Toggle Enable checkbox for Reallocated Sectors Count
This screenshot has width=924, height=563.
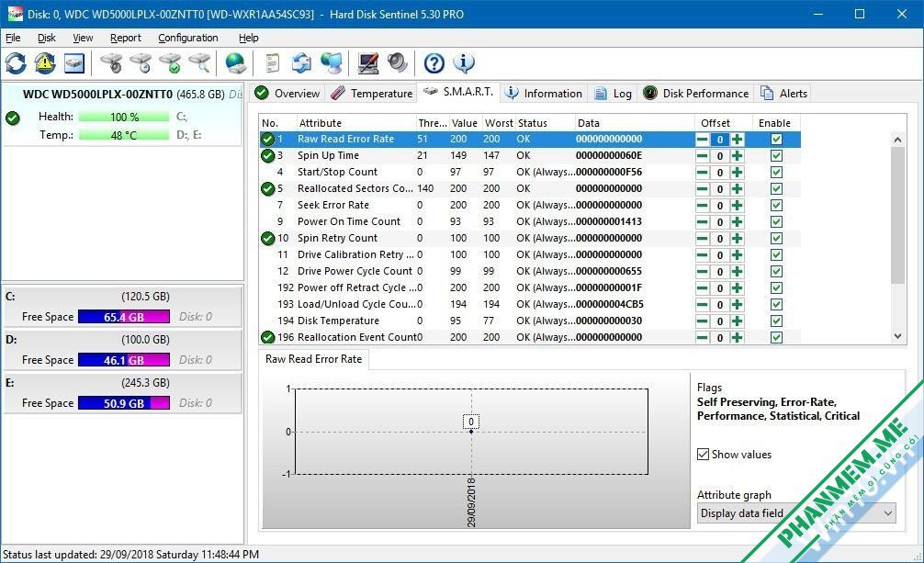click(776, 188)
